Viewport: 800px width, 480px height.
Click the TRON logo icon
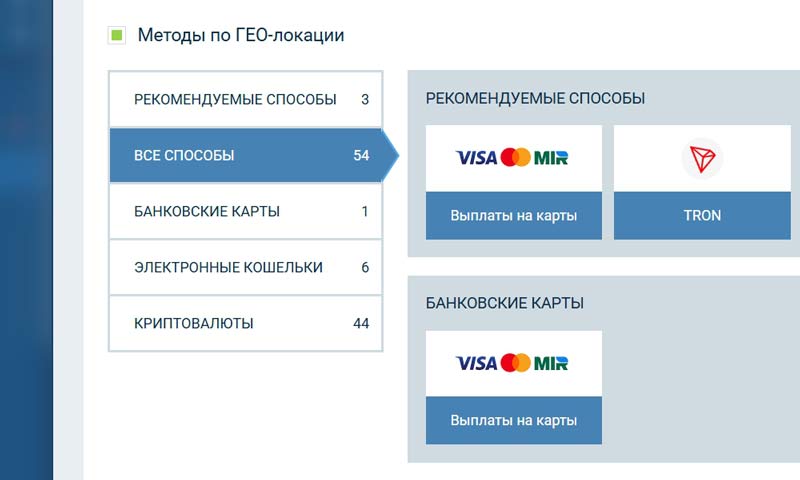(x=701, y=159)
